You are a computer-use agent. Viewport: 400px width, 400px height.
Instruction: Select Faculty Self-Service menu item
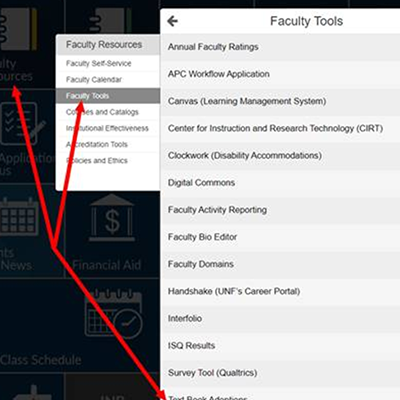[108, 63]
